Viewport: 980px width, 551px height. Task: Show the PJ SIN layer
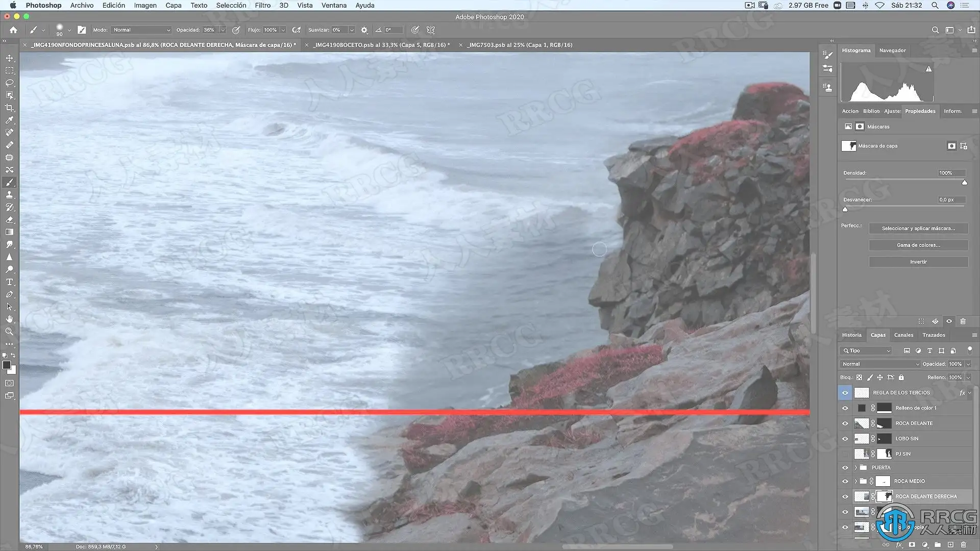(845, 454)
